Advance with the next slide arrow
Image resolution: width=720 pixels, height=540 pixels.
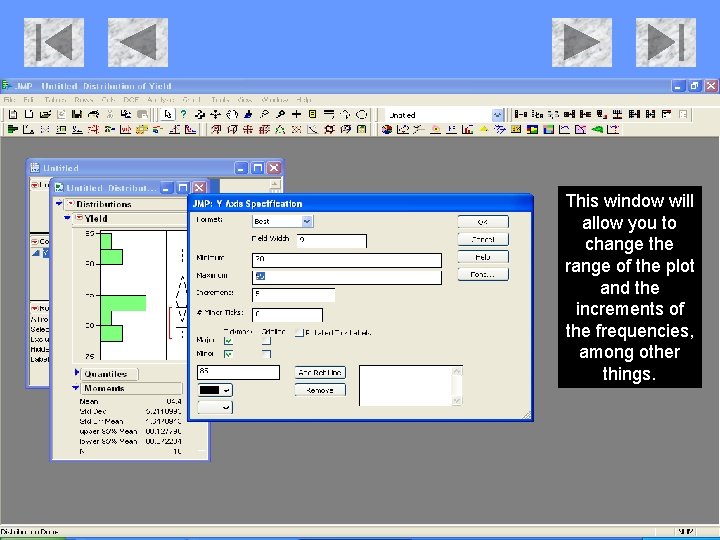click(581, 42)
